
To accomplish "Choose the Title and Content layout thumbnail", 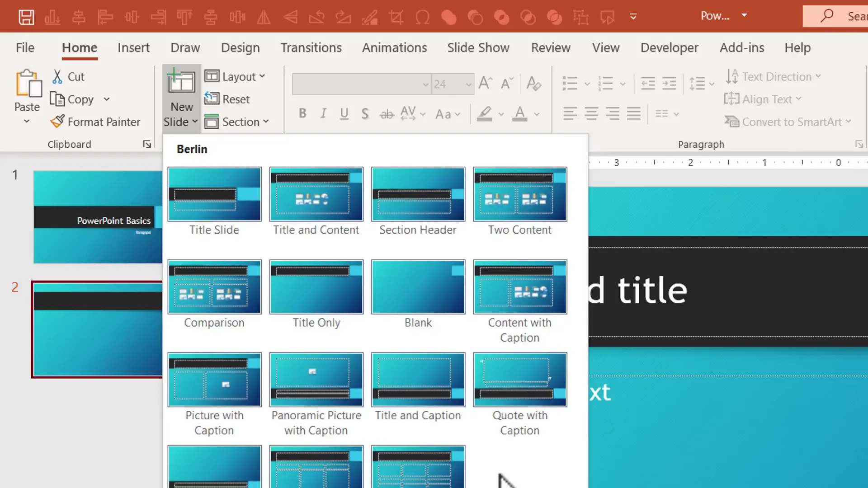I will [x=316, y=194].
